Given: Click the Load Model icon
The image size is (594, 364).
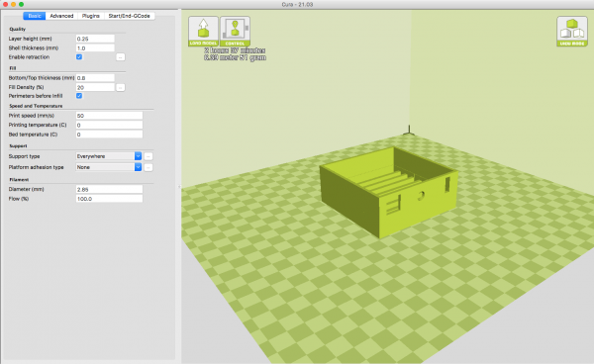Looking at the screenshot, I should [203, 32].
